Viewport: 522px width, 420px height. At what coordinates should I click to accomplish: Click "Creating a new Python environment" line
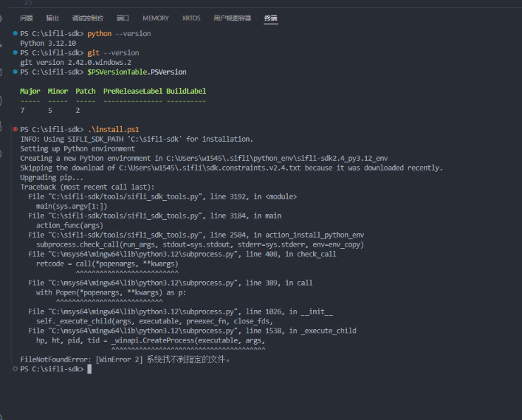point(204,159)
